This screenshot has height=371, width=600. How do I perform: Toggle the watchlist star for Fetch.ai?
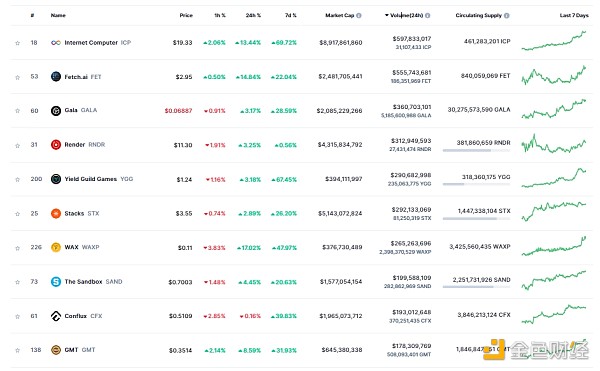point(18,77)
